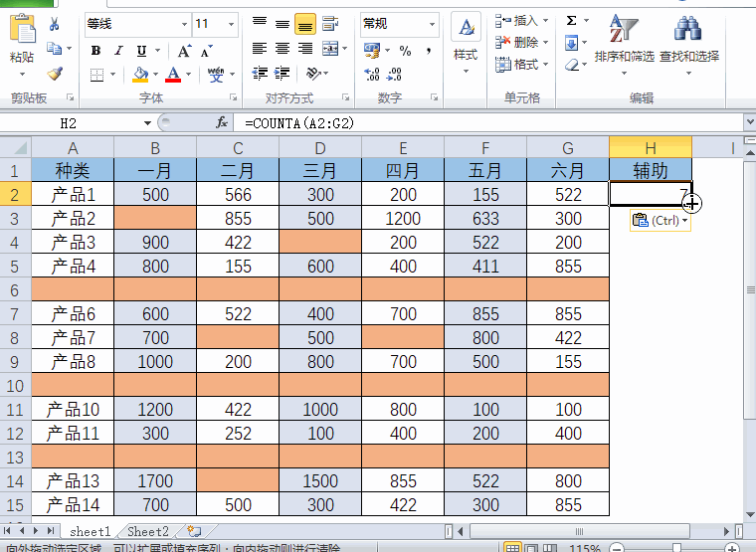
Task: Click the insert new worksheet tab icon
Action: click(x=194, y=531)
